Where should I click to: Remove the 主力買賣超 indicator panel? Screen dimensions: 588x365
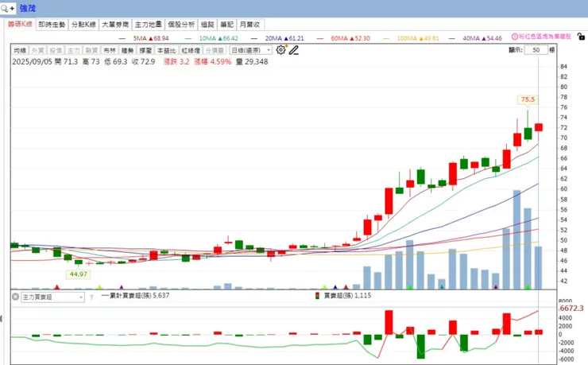15,297
